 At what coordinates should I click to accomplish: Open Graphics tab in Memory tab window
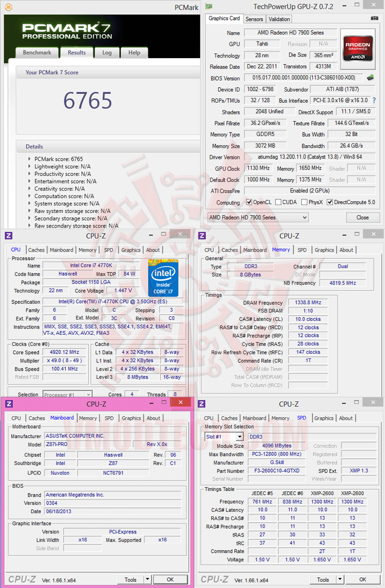[324, 250]
